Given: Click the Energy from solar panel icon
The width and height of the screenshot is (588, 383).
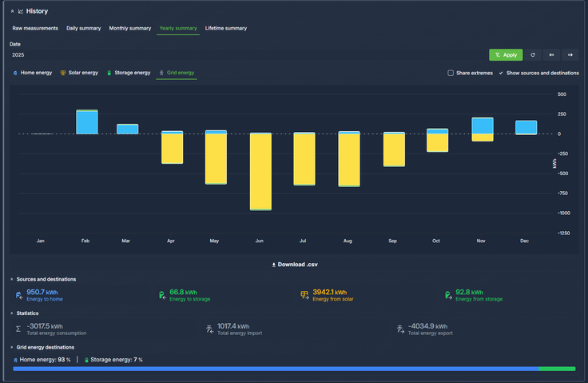Looking at the screenshot, I should coord(304,295).
